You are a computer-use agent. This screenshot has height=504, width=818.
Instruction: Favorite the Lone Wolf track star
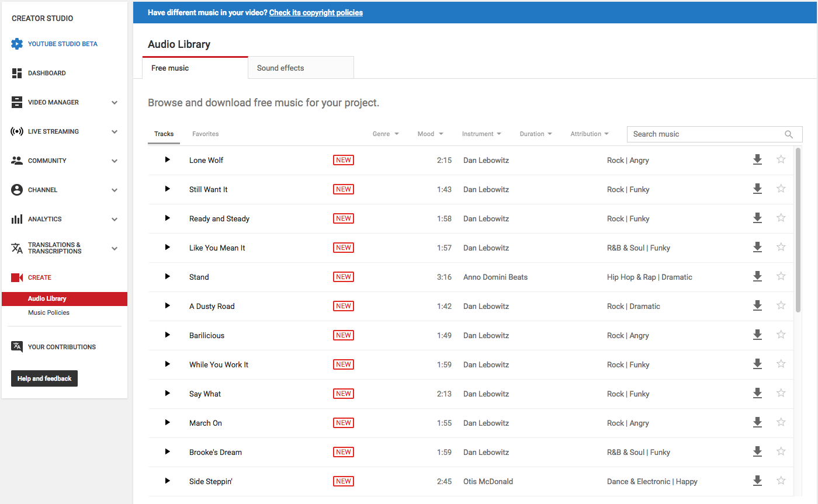[781, 159]
